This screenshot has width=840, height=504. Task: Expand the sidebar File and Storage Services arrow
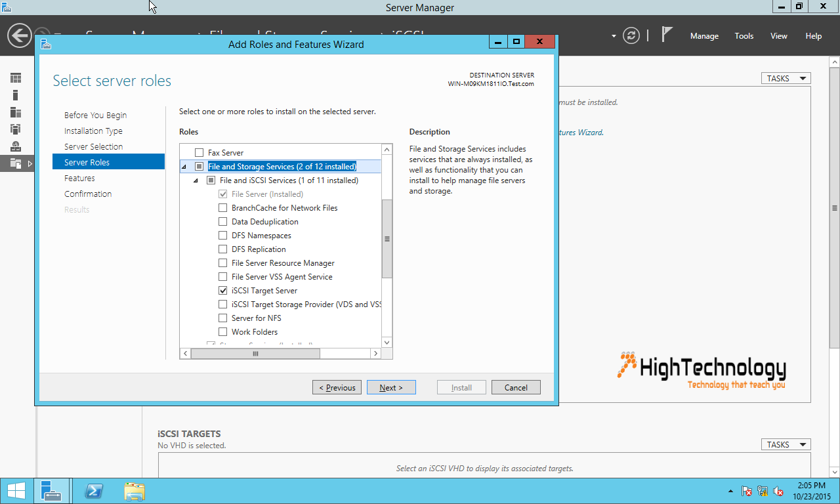[30, 163]
